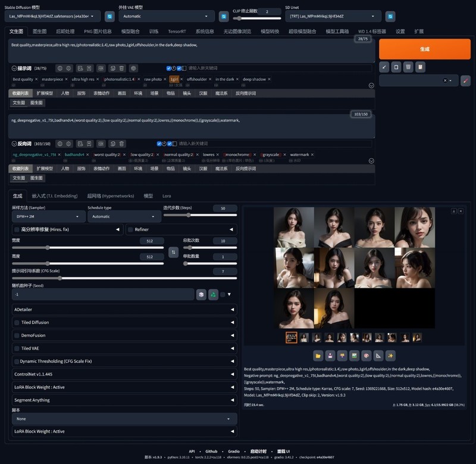Enable the Hires. fix checkbox
The height and width of the screenshot is (464, 476).
click(x=16, y=229)
